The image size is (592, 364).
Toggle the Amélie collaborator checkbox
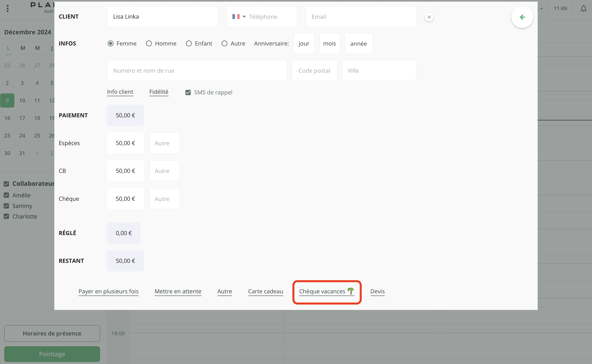pyautogui.click(x=7, y=195)
